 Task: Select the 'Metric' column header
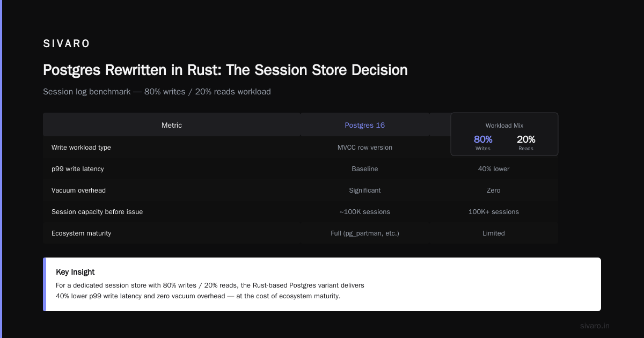click(x=172, y=125)
